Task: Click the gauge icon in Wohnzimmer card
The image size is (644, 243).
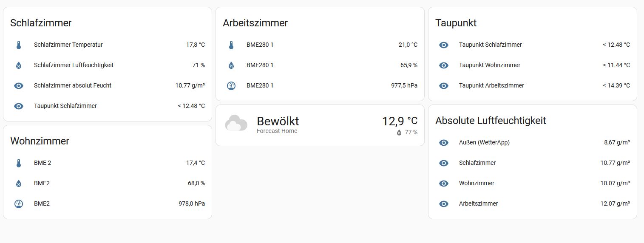Action: [x=19, y=204]
